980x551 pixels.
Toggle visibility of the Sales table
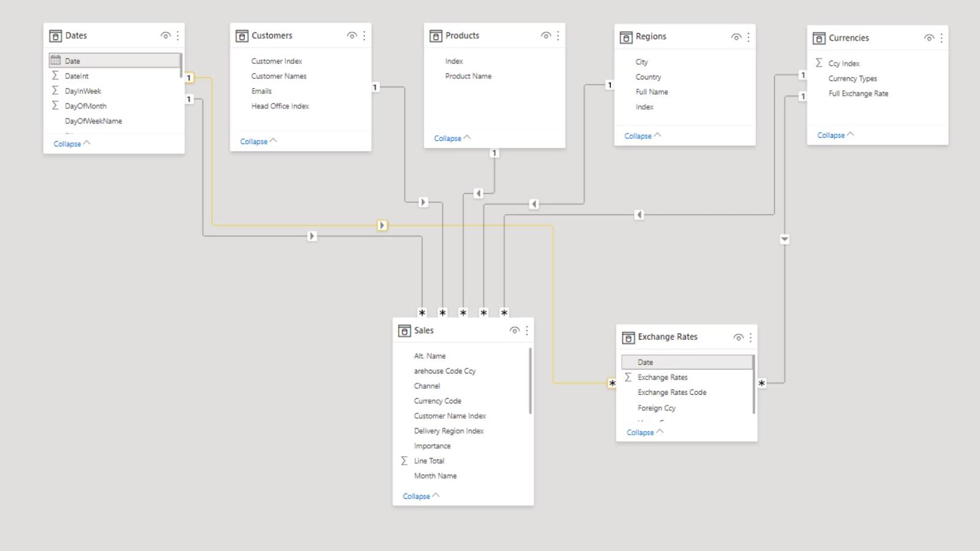(514, 331)
